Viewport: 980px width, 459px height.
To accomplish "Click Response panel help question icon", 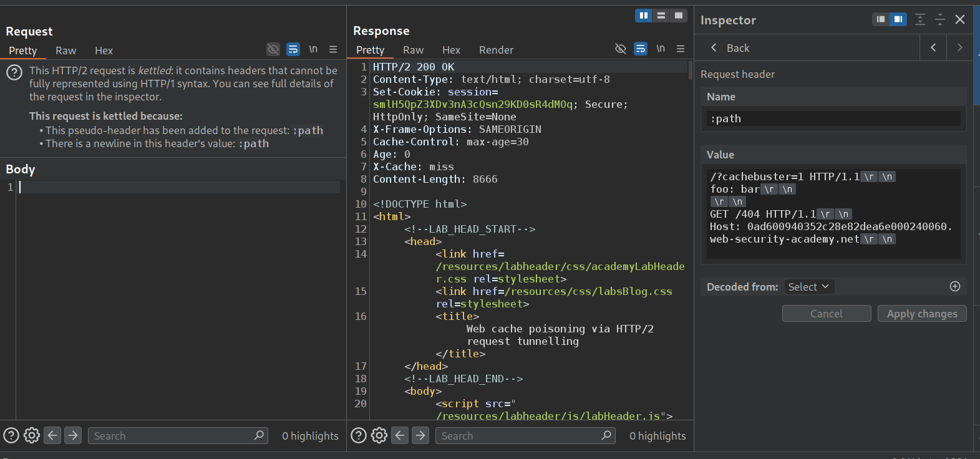I will point(359,435).
